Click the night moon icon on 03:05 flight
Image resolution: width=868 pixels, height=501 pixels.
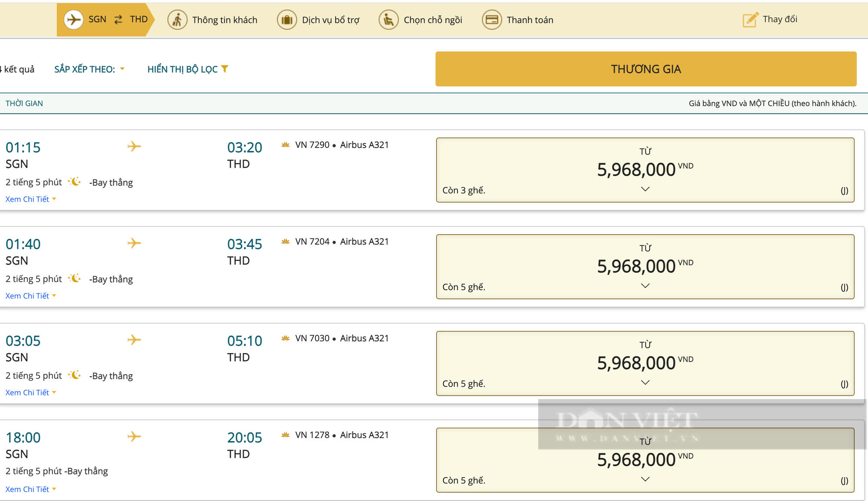[x=75, y=375]
